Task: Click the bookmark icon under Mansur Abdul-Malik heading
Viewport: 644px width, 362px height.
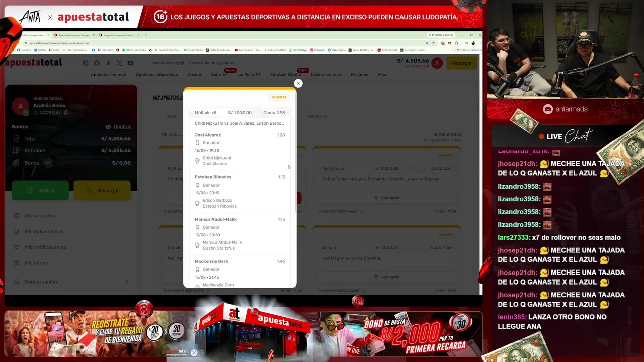Action: point(197,227)
